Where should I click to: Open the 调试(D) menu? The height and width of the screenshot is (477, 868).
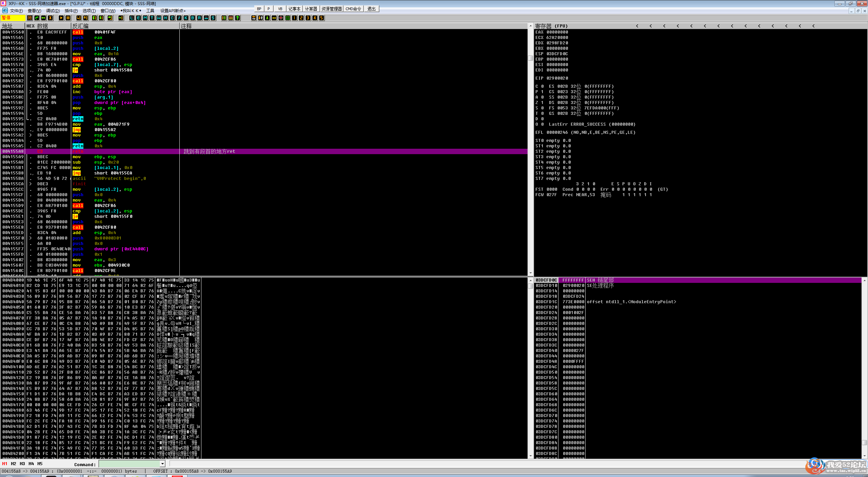pyautogui.click(x=53, y=11)
